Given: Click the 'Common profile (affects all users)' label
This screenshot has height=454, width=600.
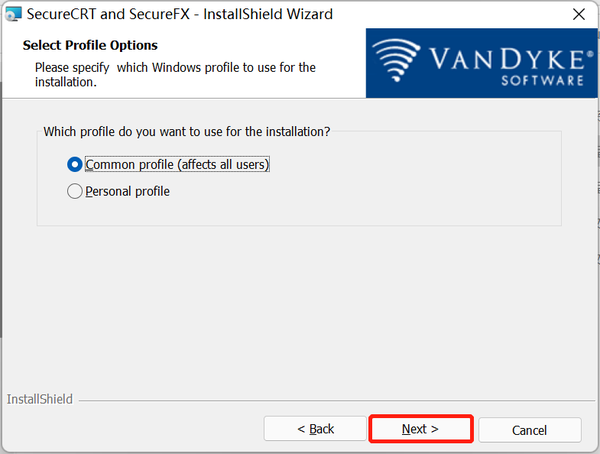Looking at the screenshot, I should click(x=177, y=164).
